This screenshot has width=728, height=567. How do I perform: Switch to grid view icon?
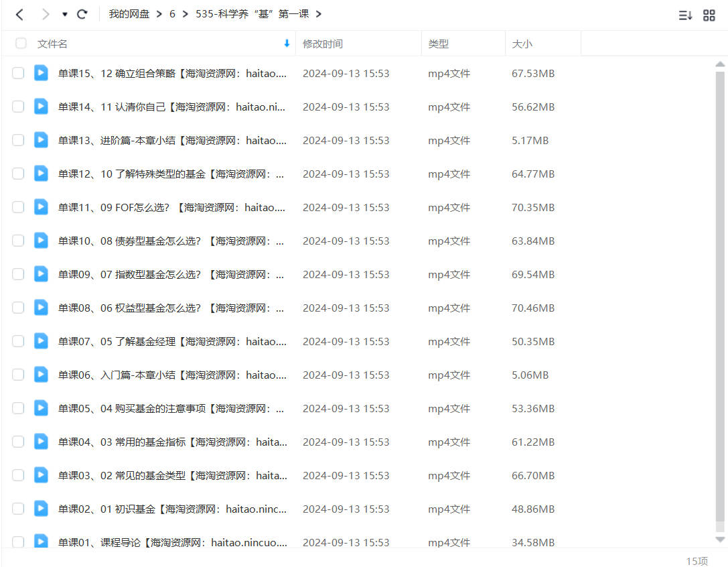point(709,15)
